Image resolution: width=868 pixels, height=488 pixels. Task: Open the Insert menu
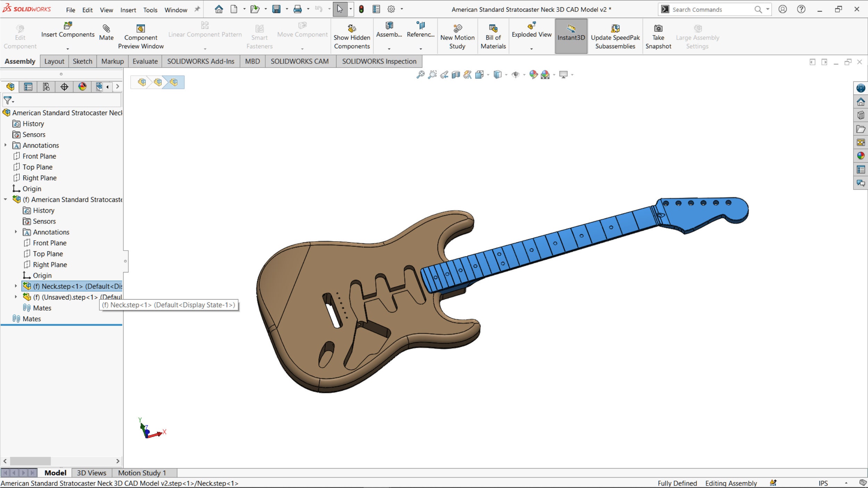tap(128, 10)
